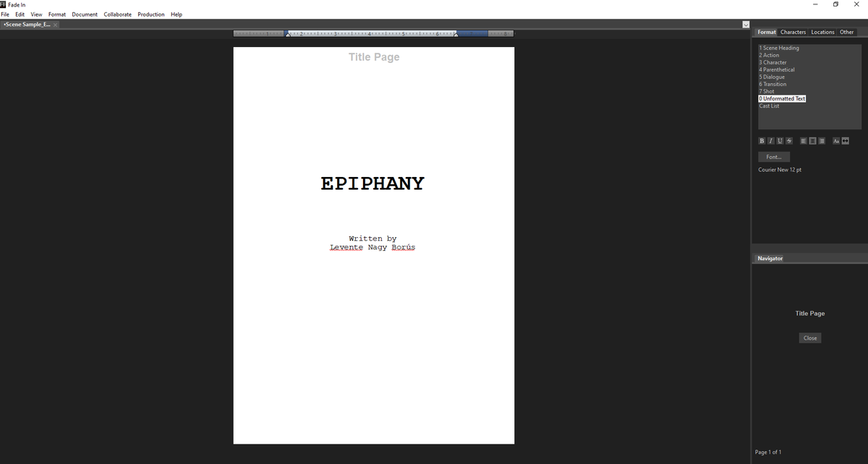Open the Collaborate menu
Image resolution: width=868 pixels, height=464 pixels.
[x=118, y=14]
